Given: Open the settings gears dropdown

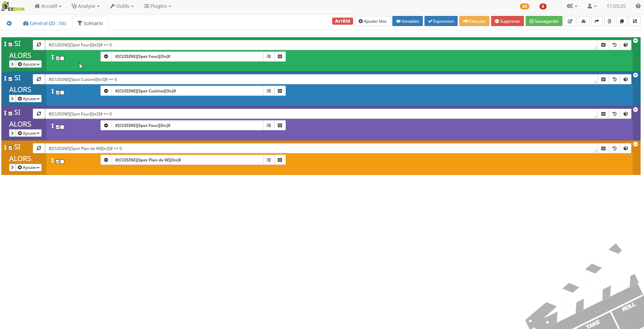Looking at the screenshot, I should [572, 6].
